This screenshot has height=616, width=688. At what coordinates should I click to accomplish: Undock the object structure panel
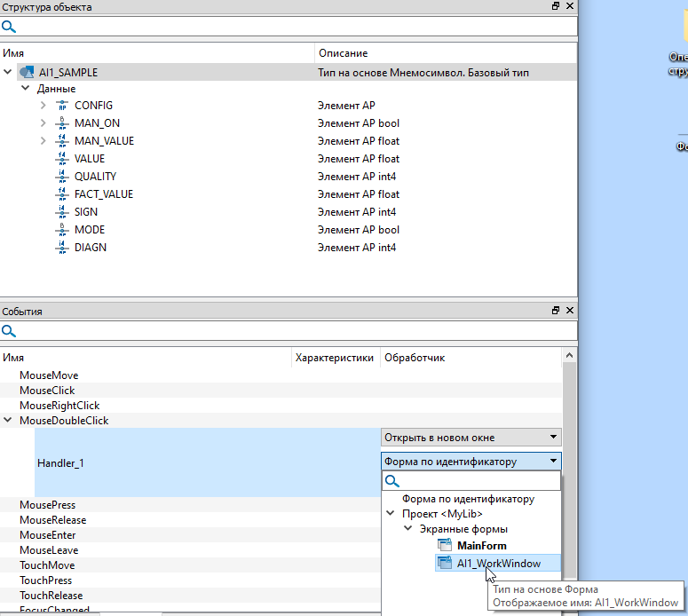[556, 7]
